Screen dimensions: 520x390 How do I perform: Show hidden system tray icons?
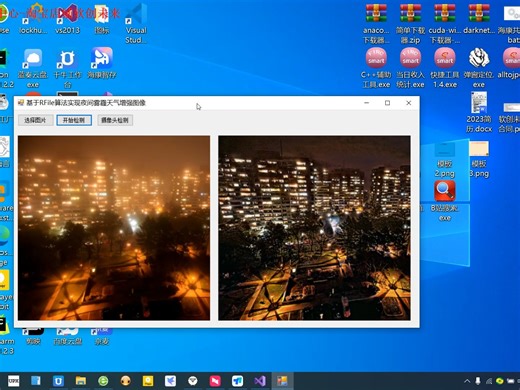point(467,381)
